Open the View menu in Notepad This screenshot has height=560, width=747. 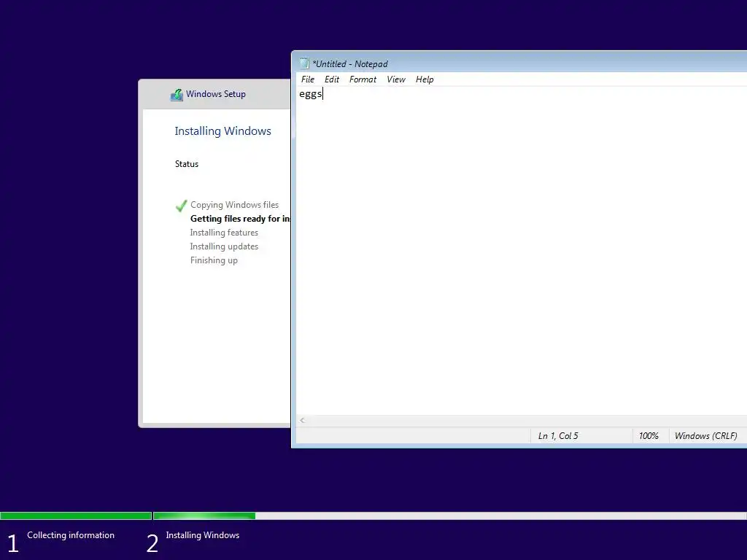(x=396, y=79)
